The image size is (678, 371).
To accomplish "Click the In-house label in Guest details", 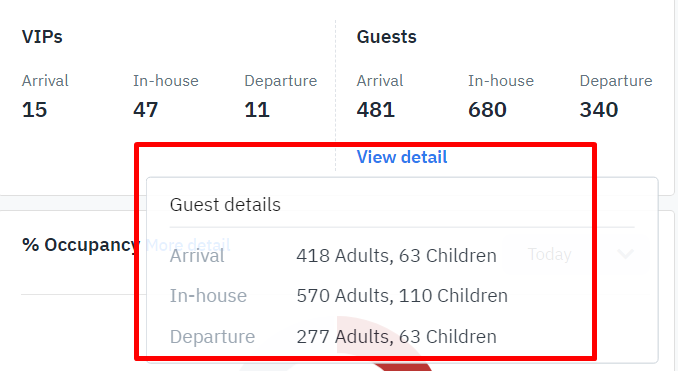I will [x=208, y=296].
